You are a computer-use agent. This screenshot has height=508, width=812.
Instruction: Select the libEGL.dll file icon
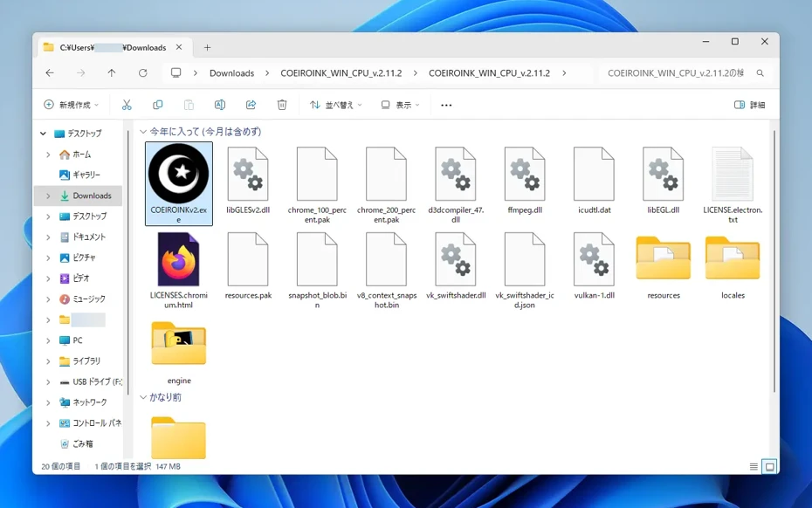point(664,174)
